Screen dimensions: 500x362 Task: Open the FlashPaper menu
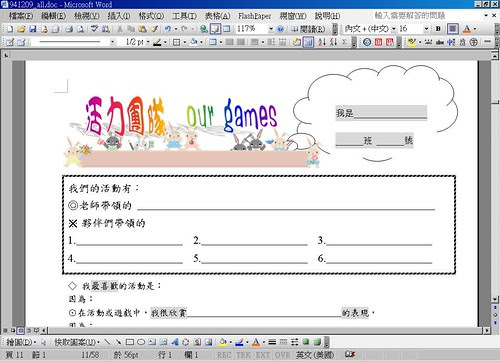tap(254, 16)
